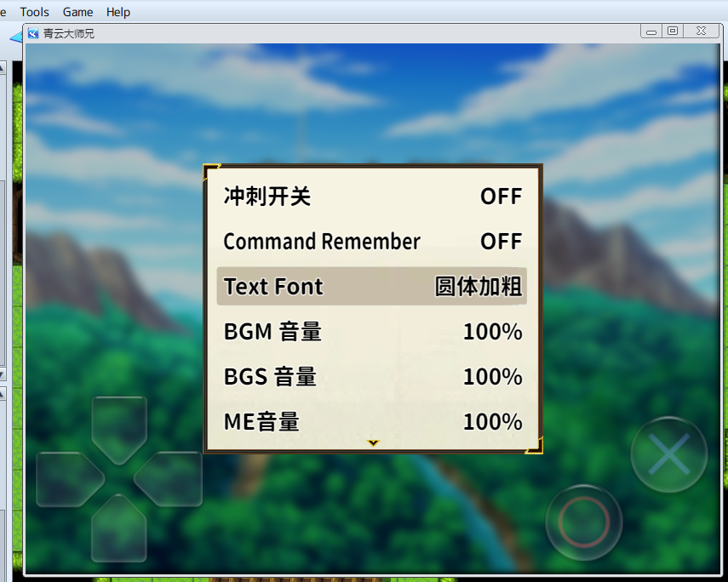The image size is (728, 582).
Task: Tap the virtual D-pad right arrow
Action: pos(168,479)
